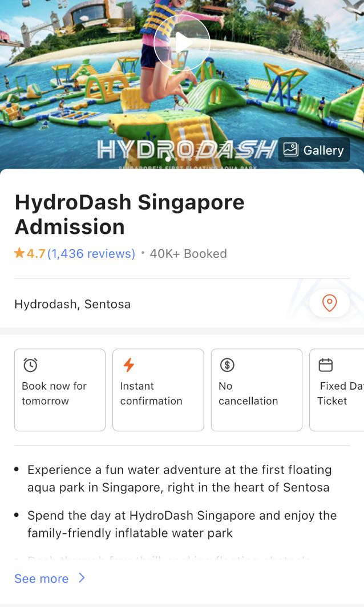The width and height of the screenshot is (364, 607).
Task: Select the Book now for tomorrow card
Action: coord(59,389)
